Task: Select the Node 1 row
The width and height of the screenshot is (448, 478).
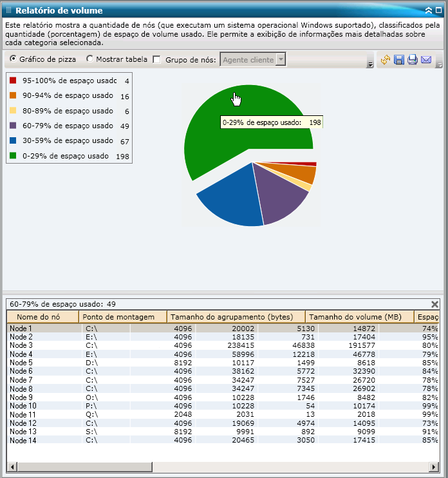Action: [x=223, y=329]
